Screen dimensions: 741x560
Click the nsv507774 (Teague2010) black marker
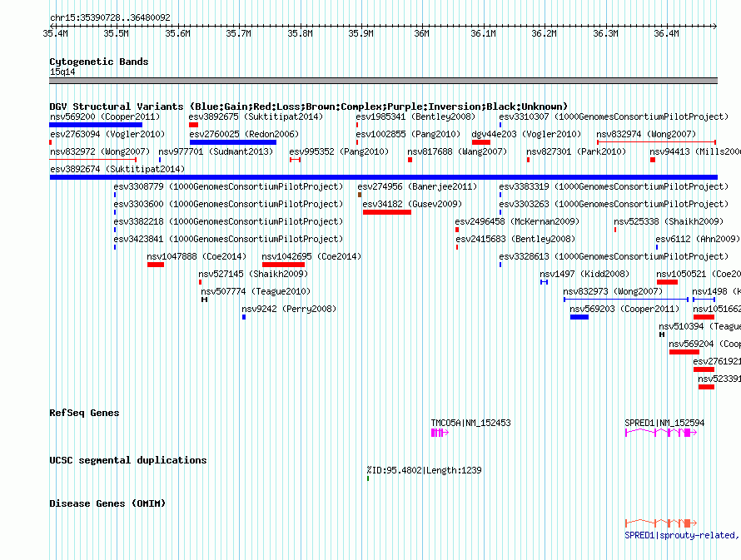click(204, 300)
